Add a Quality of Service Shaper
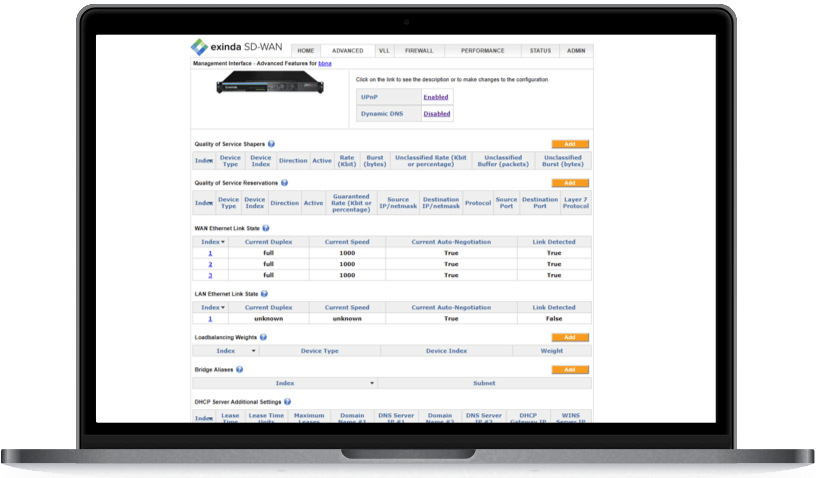The image size is (816, 478). [570, 144]
